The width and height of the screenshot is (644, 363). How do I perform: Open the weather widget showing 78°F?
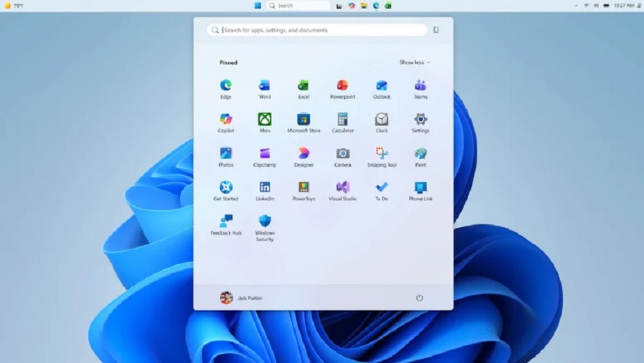[x=13, y=6]
